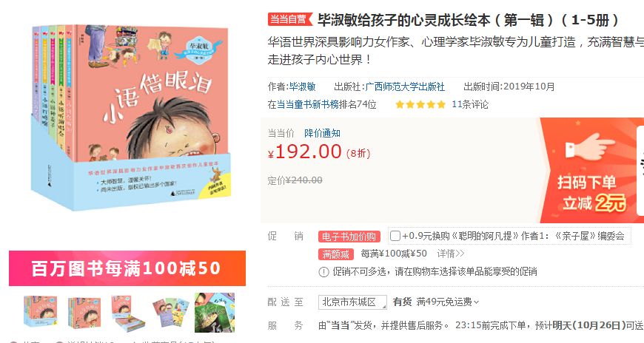The width and height of the screenshot is (644, 343).
Task: Click the 满额减 promotion tag
Action: (335, 254)
